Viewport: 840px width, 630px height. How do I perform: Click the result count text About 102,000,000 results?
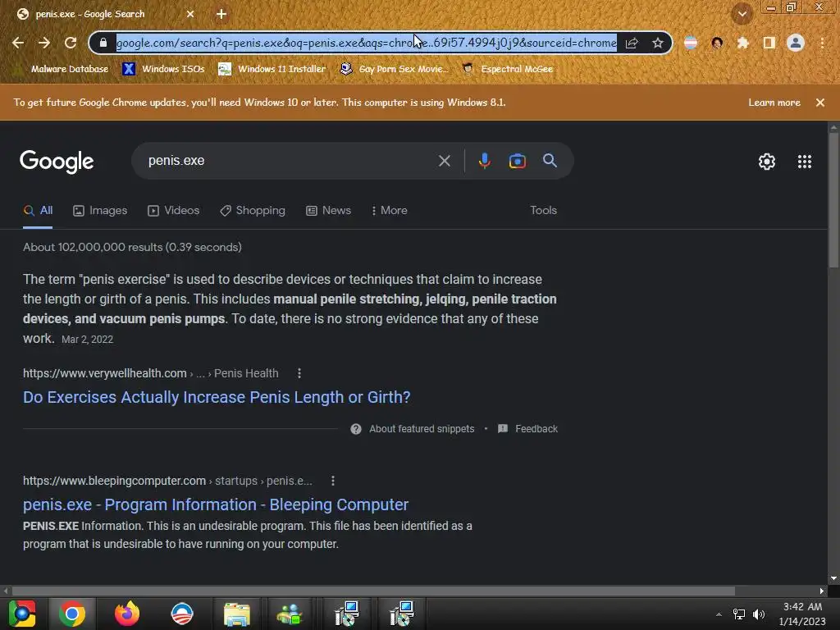click(132, 247)
